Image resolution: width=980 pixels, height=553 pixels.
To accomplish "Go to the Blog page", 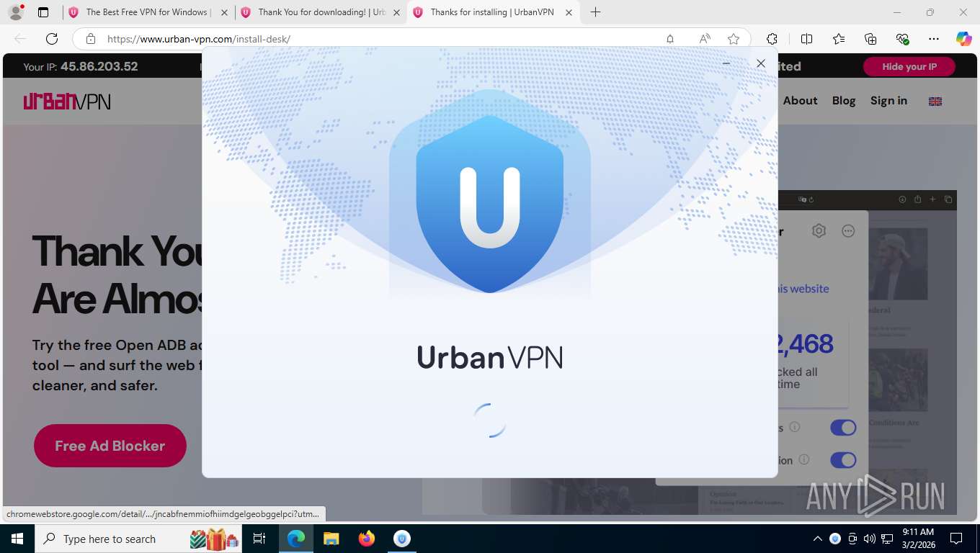I will [844, 101].
